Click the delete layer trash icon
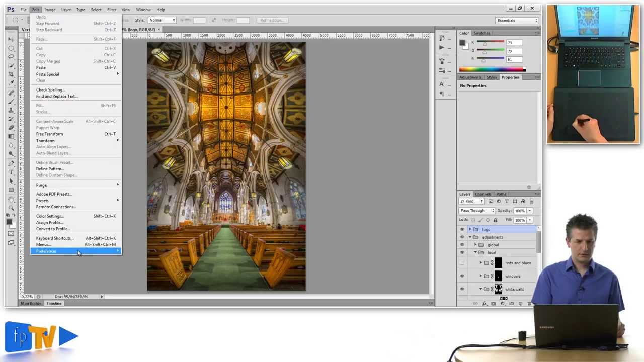The image size is (644, 362). pos(529,304)
